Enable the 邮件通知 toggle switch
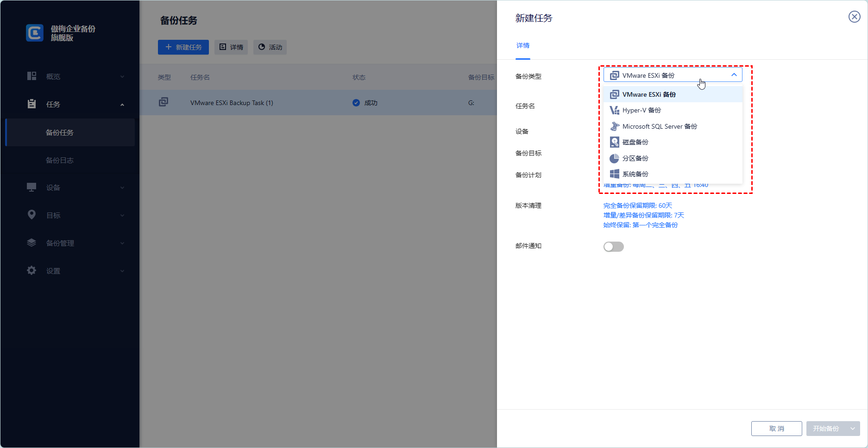 click(x=613, y=247)
